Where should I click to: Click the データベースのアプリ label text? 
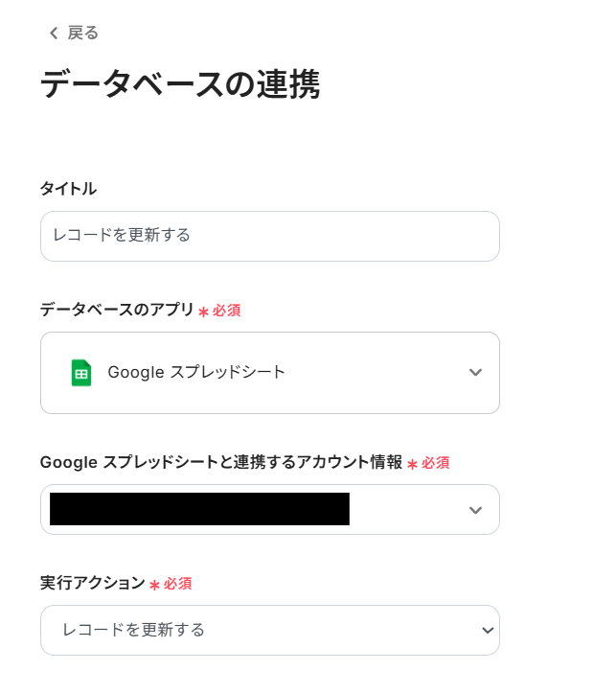[116, 310]
